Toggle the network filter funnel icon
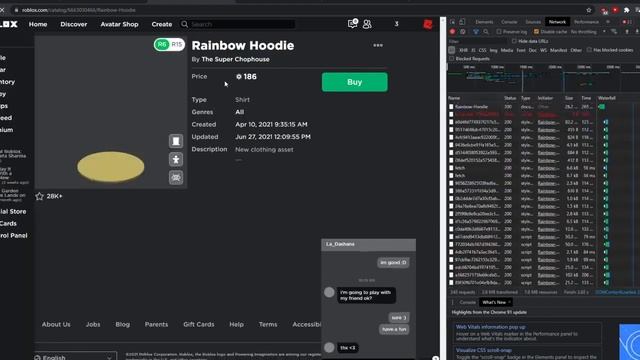Screen dimensions: 640x360 [476, 31]
